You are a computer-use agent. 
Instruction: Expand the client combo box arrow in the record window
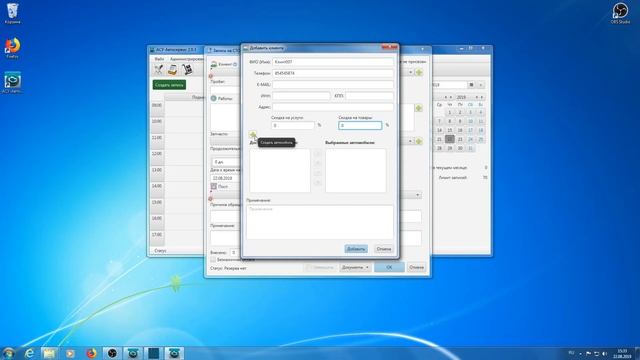410,72
